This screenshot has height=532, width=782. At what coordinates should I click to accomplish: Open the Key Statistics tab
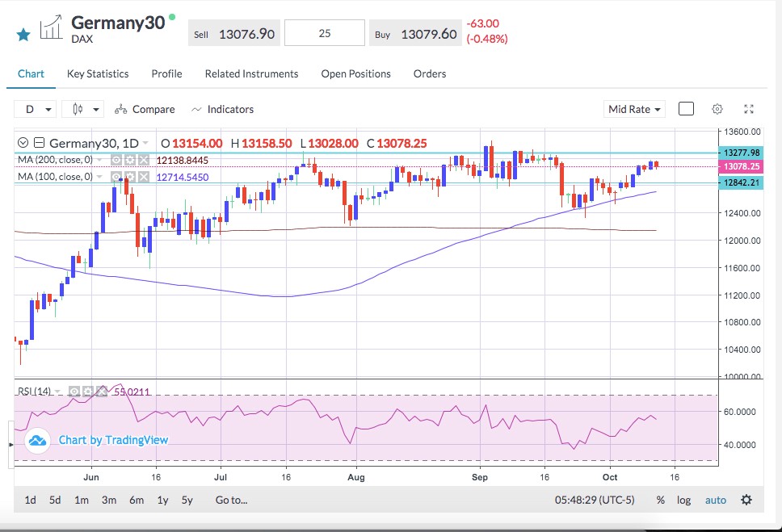[x=98, y=73]
